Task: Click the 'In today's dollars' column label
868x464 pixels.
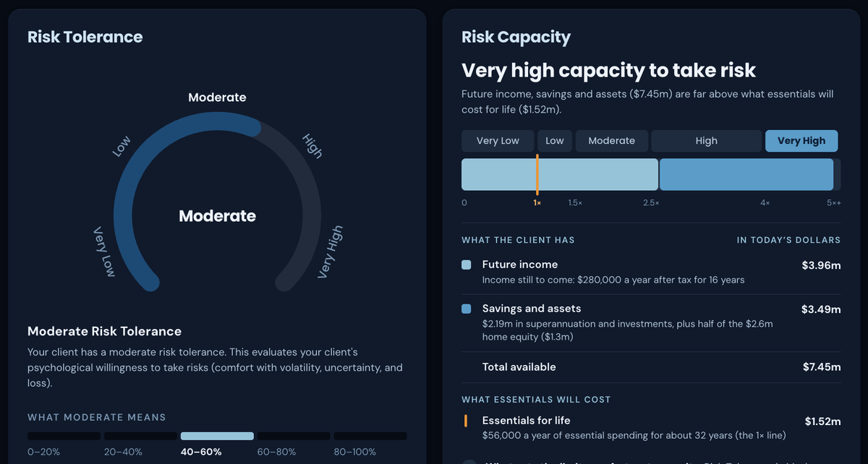Action: point(788,240)
